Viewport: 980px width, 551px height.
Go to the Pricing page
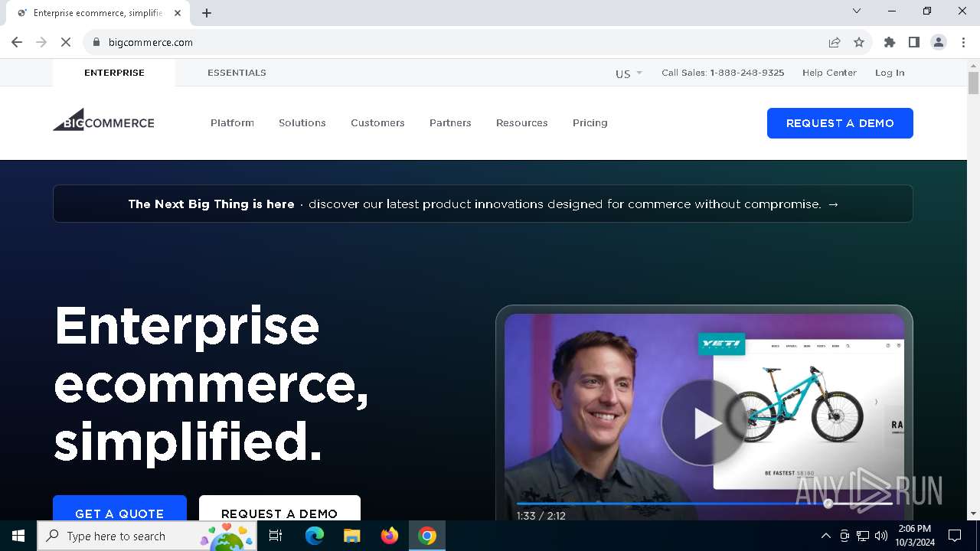click(x=590, y=122)
